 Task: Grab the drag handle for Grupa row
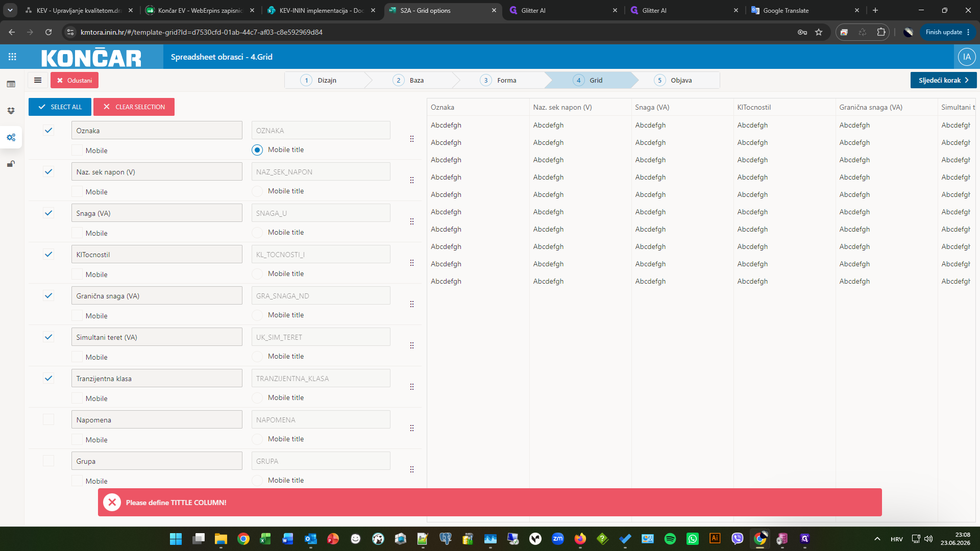pyautogui.click(x=412, y=469)
